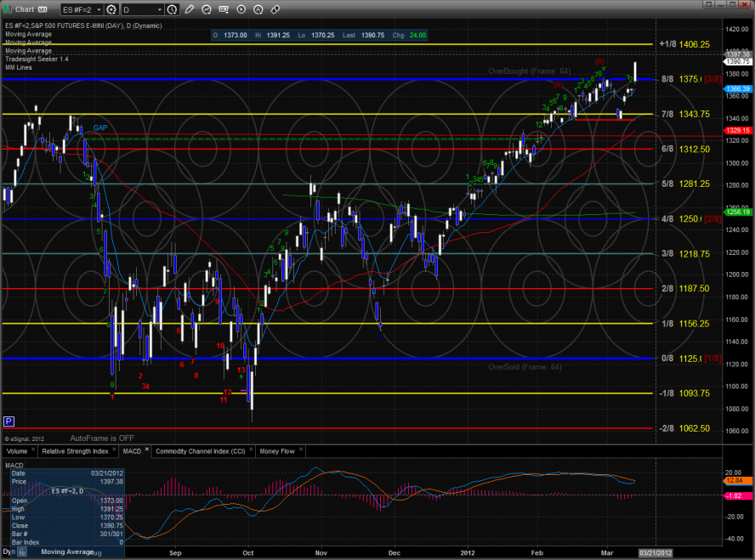This screenshot has width=755, height=560.
Task: Click the circled play replay icon
Action: [x=239, y=9]
